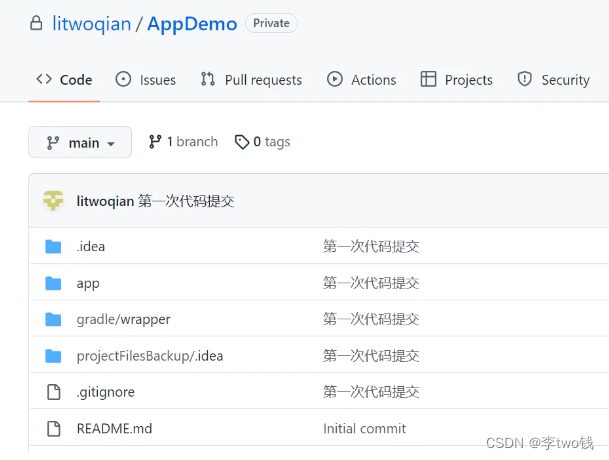The height and width of the screenshot is (460, 609).
Task: Switch to the Issues tab
Action: (146, 80)
